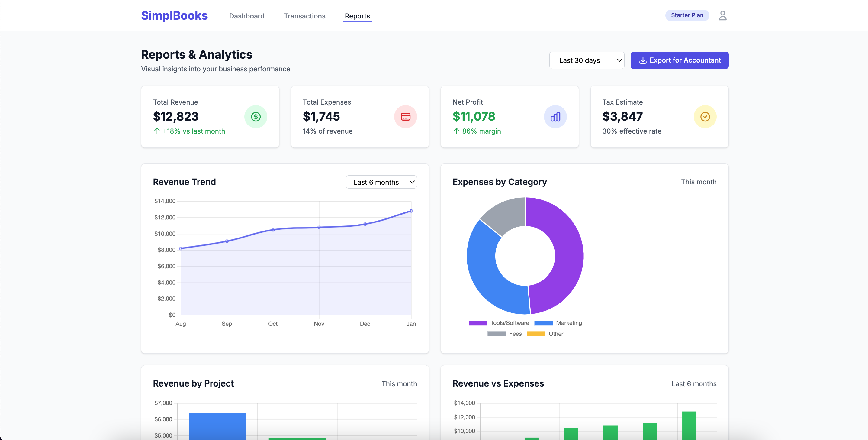
Task: Click the checkmark icon on Tax Estimate card
Action: click(705, 117)
